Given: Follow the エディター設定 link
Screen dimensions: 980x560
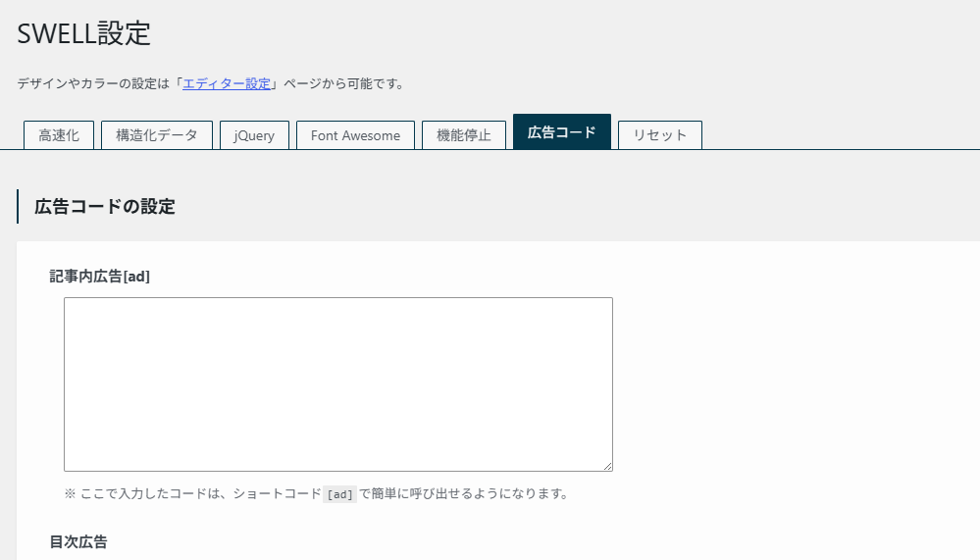Looking at the screenshot, I should click(x=227, y=83).
